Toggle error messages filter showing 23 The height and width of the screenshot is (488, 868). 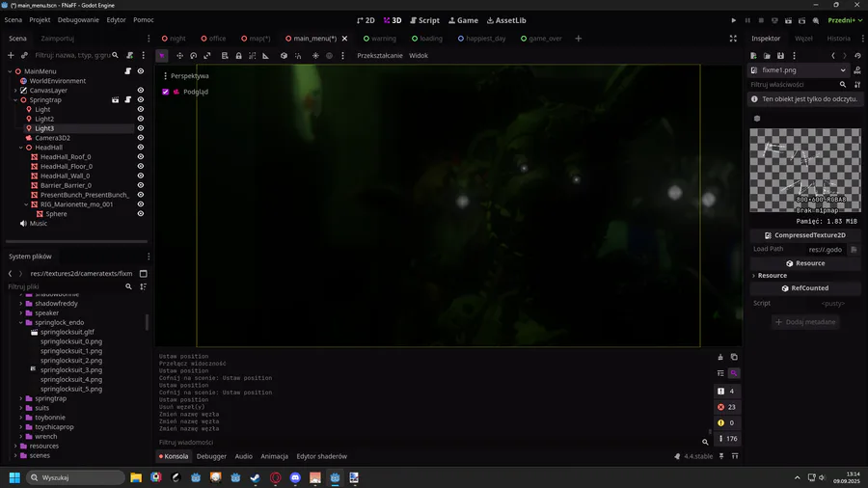pyautogui.click(x=727, y=407)
